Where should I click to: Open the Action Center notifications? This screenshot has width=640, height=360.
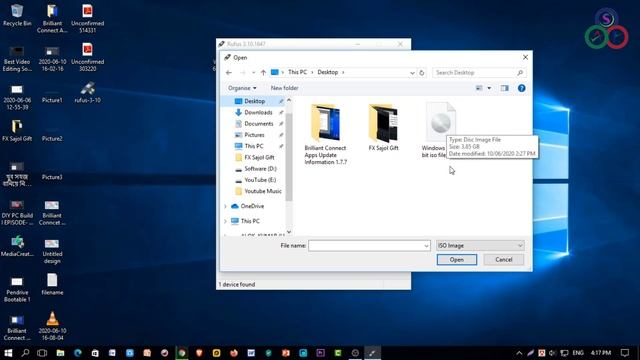625,353
